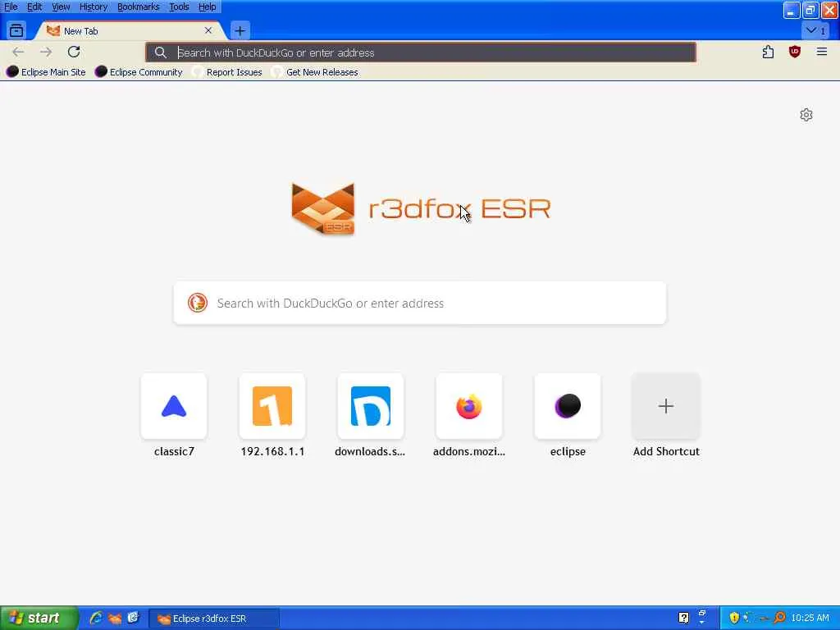
Task: Open the Bookmarks menu
Action: (x=138, y=7)
